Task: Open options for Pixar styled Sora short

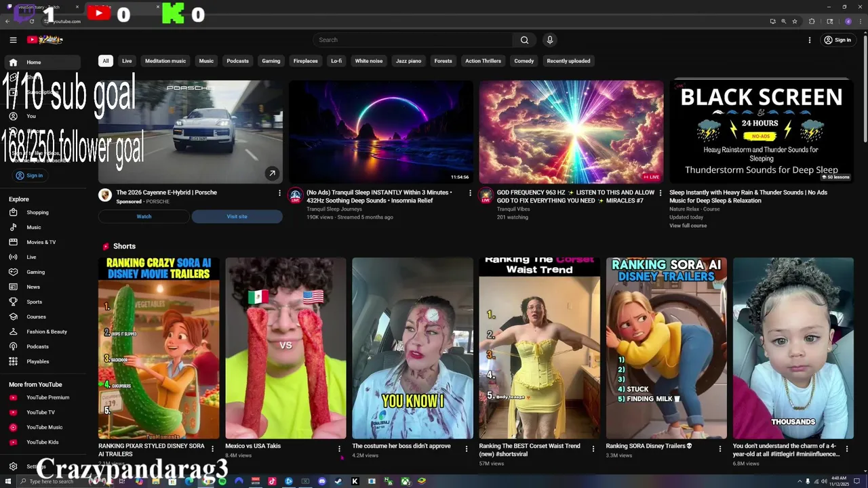Action: click(x=212, y=449)
